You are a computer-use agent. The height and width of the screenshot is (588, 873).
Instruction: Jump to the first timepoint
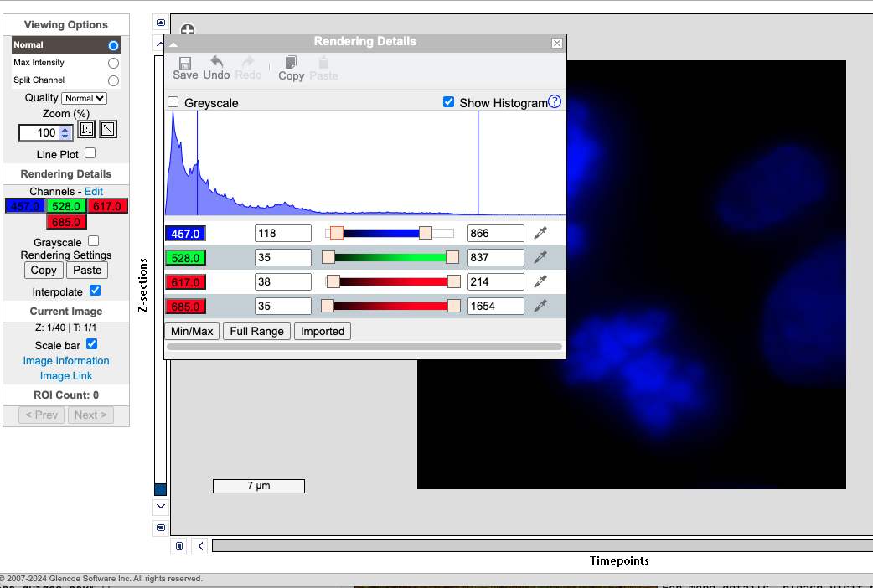[179, 546]
